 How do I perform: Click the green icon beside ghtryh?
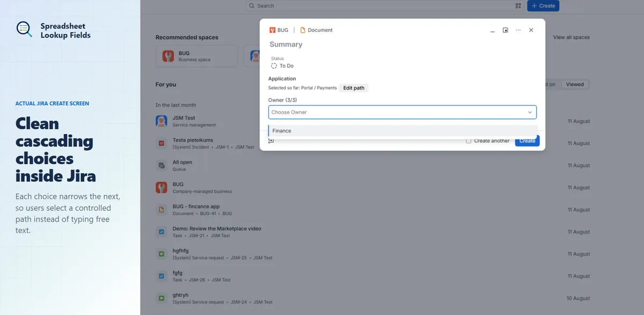click(162, 298)
